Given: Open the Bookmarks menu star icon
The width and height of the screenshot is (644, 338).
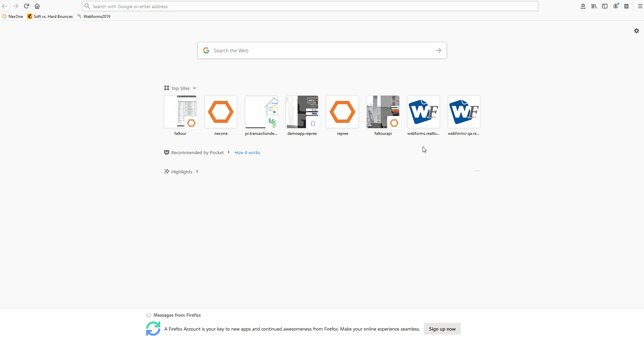Looking at the screenshot, I should pos(583,6).
